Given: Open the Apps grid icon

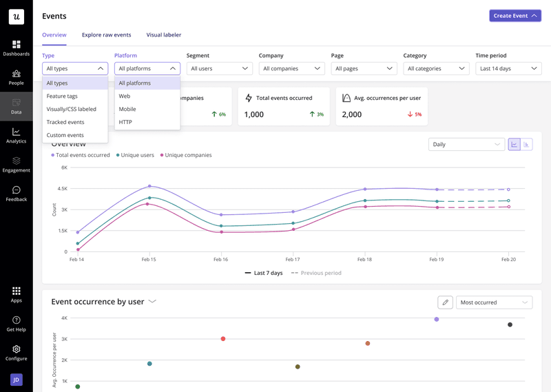Looking at the screenshot, I should (16, 294).
